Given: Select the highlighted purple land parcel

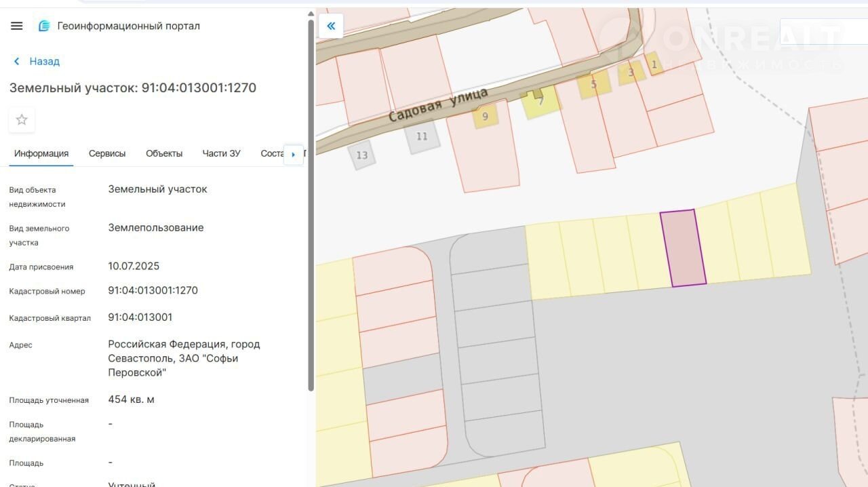Looking at the screenshot, I should pos(683,248).
